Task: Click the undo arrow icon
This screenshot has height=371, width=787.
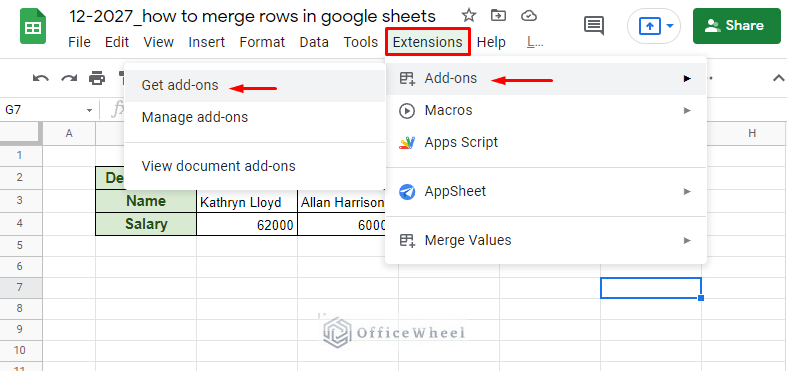Action: (41, 78)
